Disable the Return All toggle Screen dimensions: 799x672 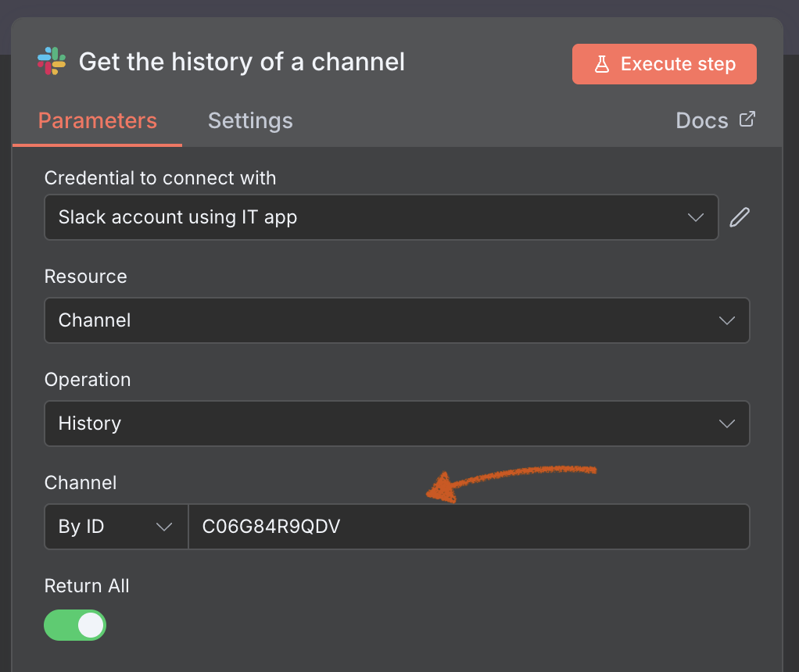[75, 625]
